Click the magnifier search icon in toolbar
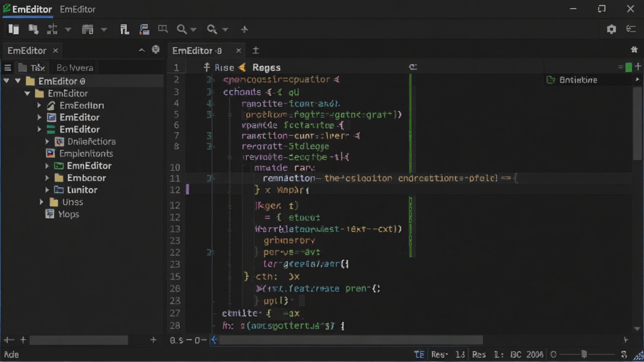Screen dimensions: 644x362 pos(182,29)
